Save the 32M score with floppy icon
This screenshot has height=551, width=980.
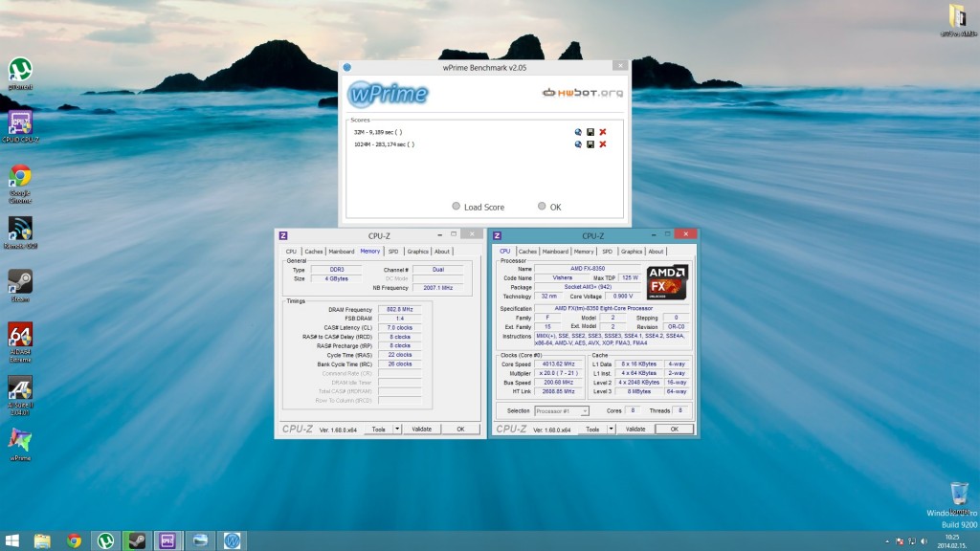(x=590, y=132)
